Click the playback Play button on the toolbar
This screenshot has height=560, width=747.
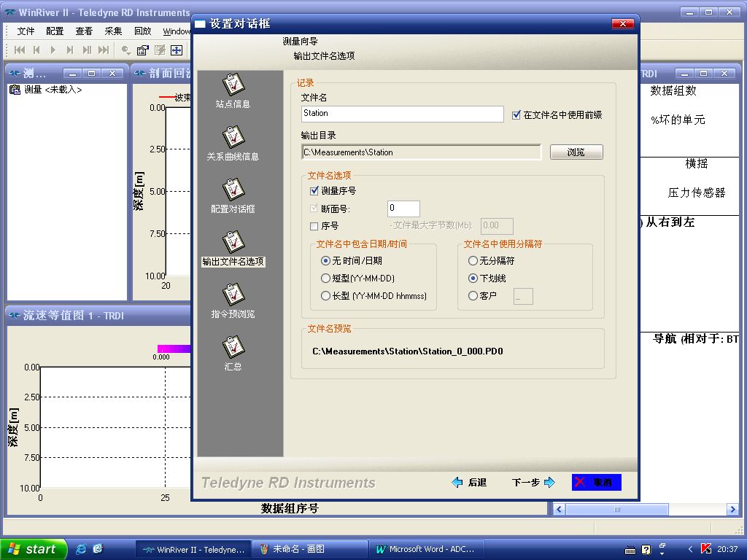[x=52, y=50]
